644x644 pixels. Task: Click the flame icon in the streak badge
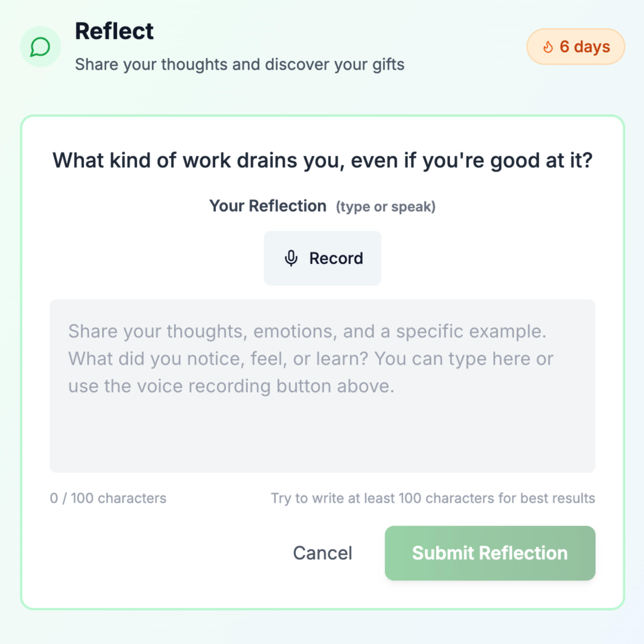pos(548,47)
